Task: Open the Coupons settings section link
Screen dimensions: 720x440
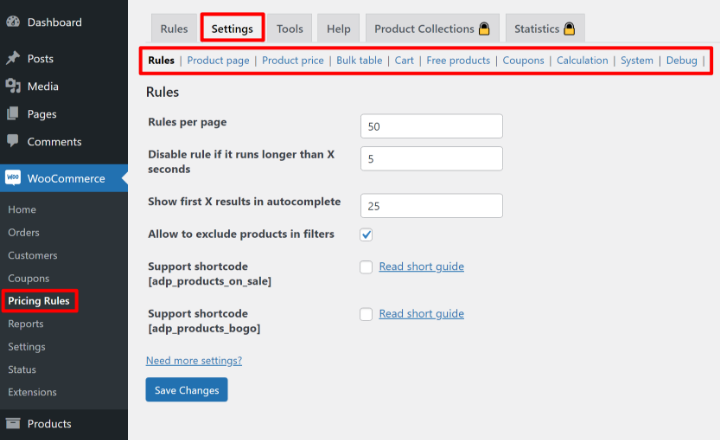Action: [523, 61]
